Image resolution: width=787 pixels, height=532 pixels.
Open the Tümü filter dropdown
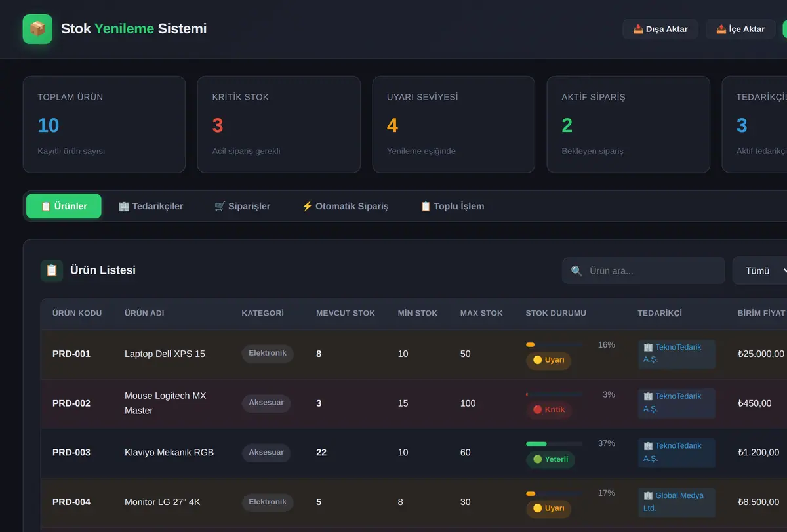pos(761,270)
